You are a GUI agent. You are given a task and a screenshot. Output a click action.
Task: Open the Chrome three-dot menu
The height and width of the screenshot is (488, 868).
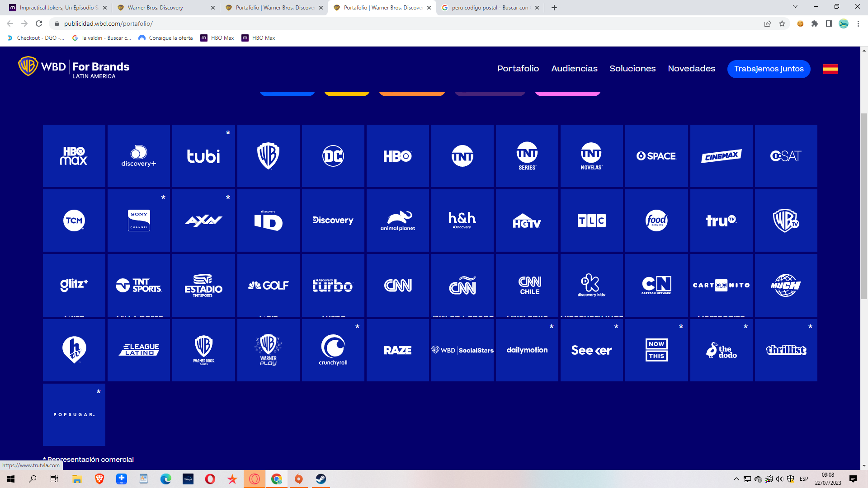click(858, 23)
